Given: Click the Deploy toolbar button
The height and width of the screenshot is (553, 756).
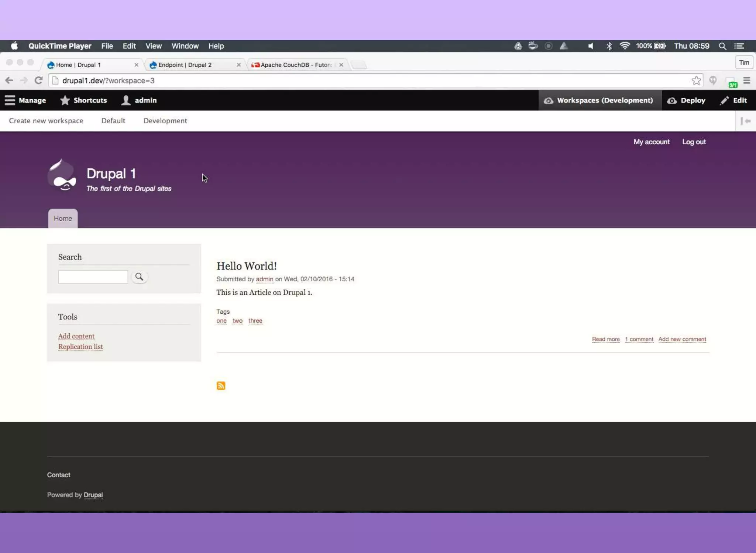Looking at the screenshot, I should [687, 100].
